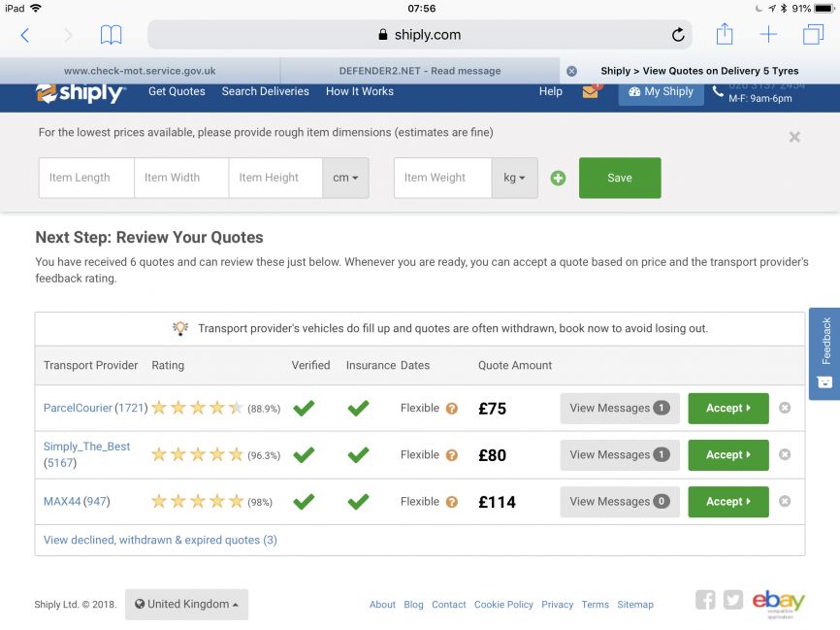The height and width of the screenshot is (630, 840).
Task: Open the Safari bookmarks book icon
Action: pyautogui.click(x=111, y=35)
